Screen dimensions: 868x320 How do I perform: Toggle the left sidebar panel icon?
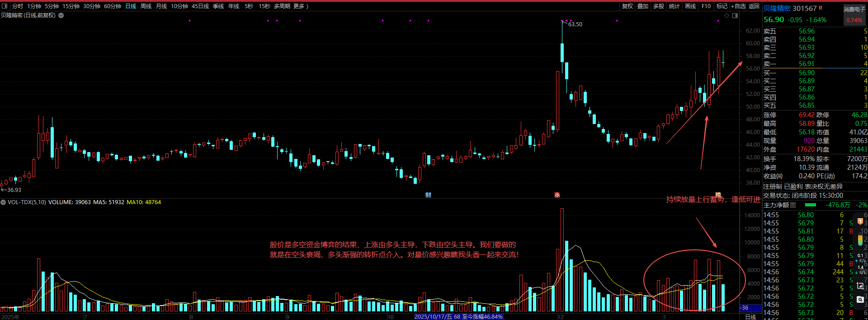point(5,6)
